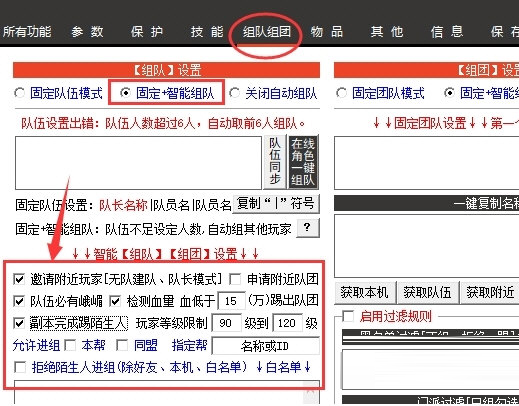Image resolution: width=519 pixels, height=406 pixels.
Task: Click the 队伍设置出错 warning text
Action: tap(163, 124)
